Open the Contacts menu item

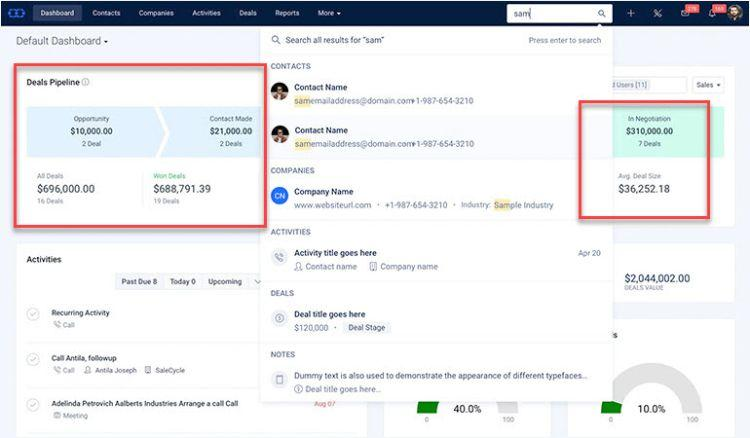[106, 13]
